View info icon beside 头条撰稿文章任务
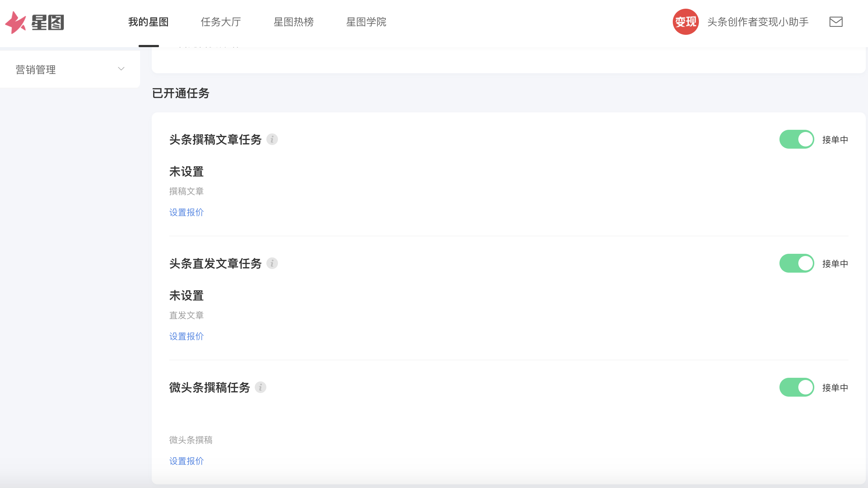The width and height of the screenshot is (868, 488). pos(272,139)
